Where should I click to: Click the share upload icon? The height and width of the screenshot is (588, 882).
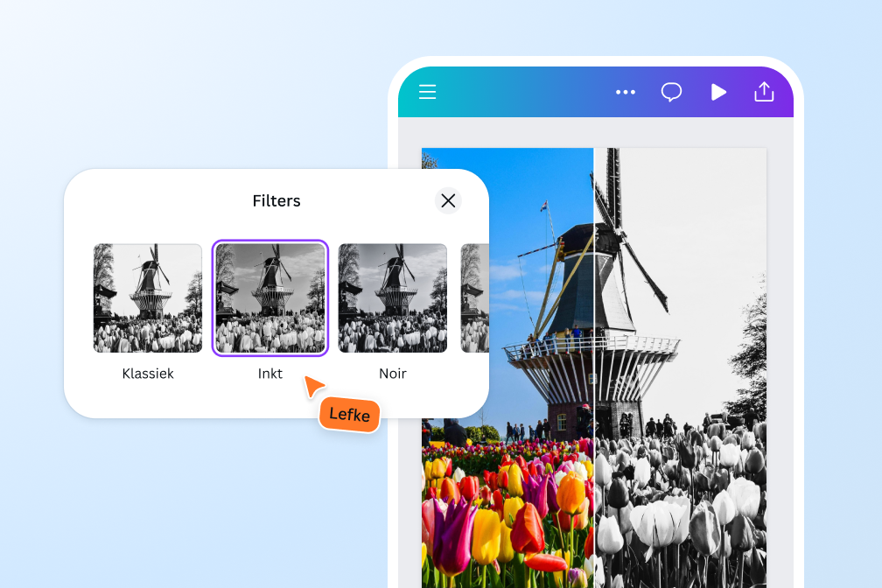pyautogui.click(x=764, y=91)
